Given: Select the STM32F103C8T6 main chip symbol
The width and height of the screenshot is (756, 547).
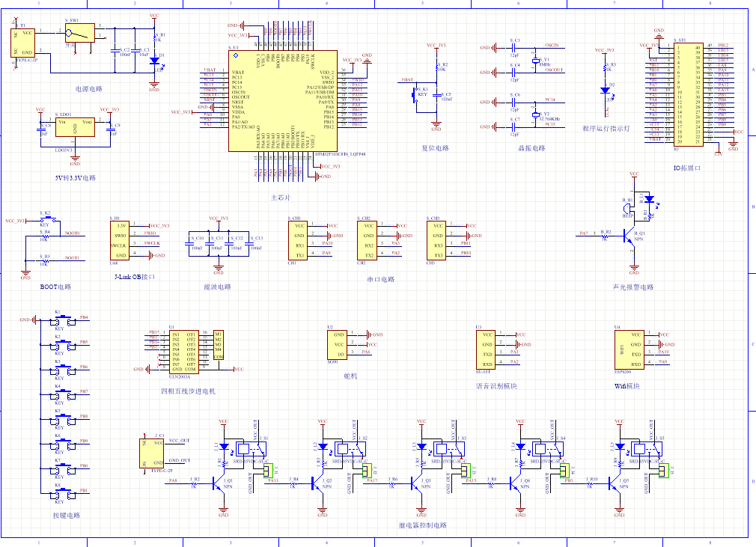Looking at the screenshot, I should point(282,101).
